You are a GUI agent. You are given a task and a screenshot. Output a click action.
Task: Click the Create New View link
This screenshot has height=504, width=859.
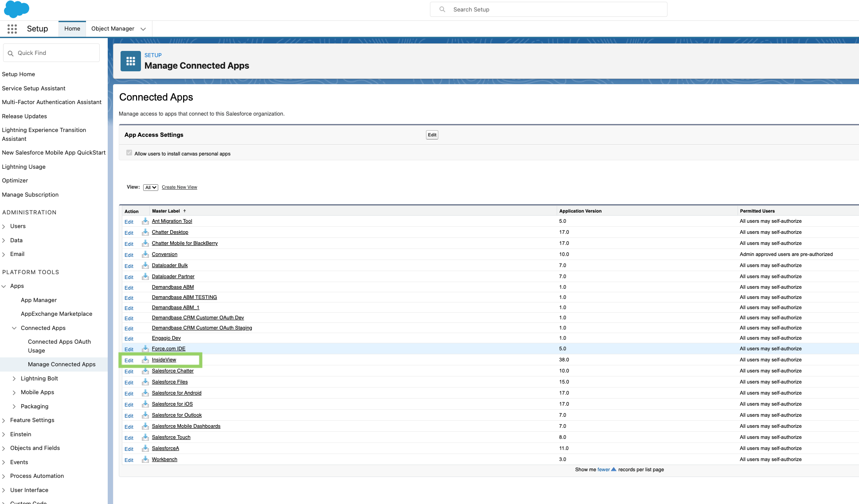click(180, 187)
